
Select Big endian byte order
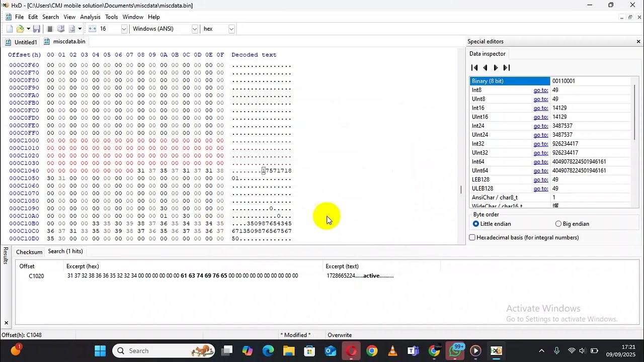572,224
